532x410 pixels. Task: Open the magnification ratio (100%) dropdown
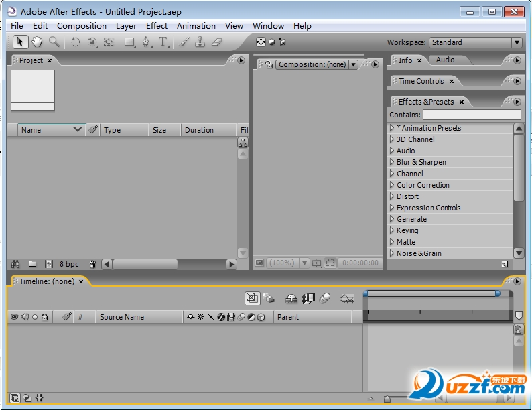(x=304, y=263)
